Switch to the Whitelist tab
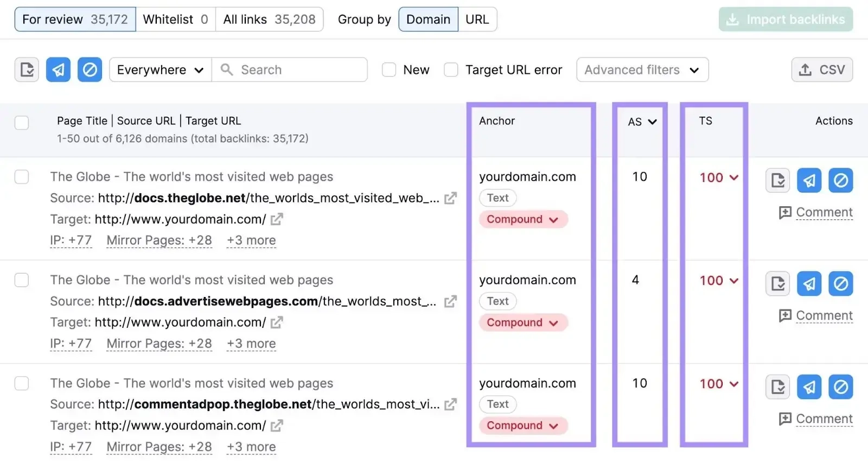 point(175,20)
